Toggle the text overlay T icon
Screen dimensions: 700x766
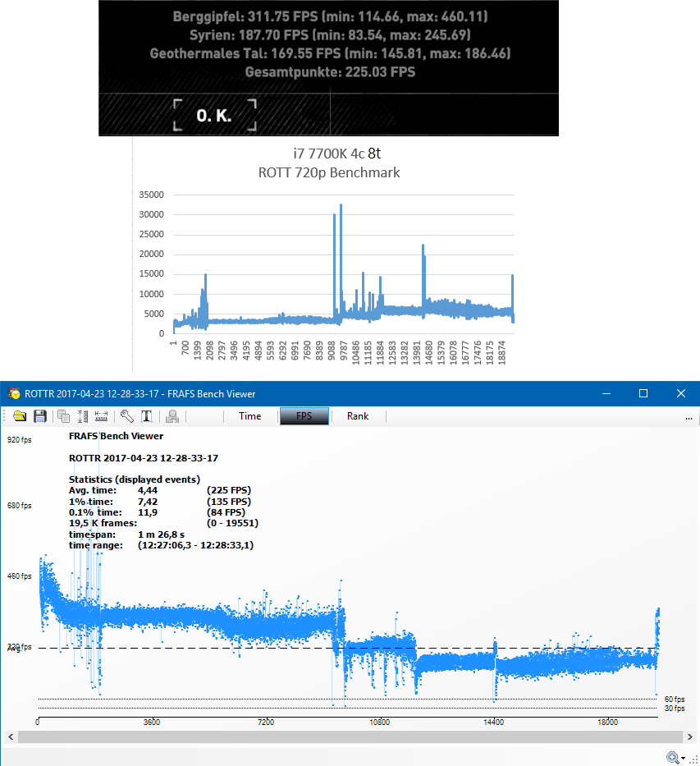(x=146, y=416)
